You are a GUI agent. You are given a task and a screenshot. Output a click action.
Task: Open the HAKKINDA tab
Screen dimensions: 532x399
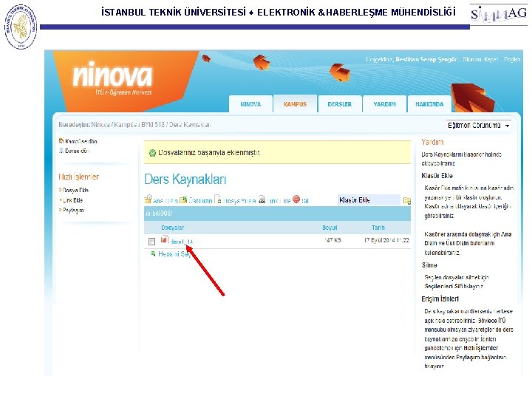coord(429,104)
